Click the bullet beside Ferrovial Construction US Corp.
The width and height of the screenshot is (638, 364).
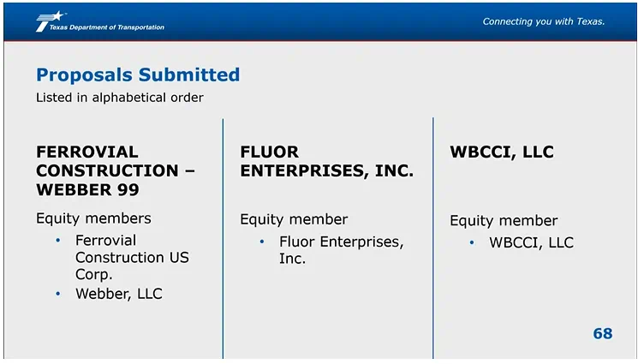click(58, 240)
